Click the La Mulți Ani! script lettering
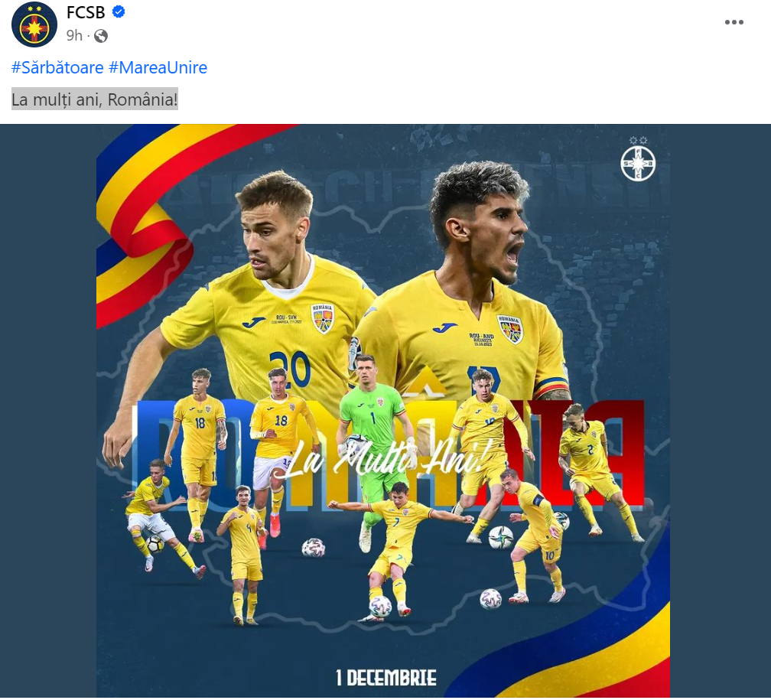 pyautogui.click(x=386, y=460)
